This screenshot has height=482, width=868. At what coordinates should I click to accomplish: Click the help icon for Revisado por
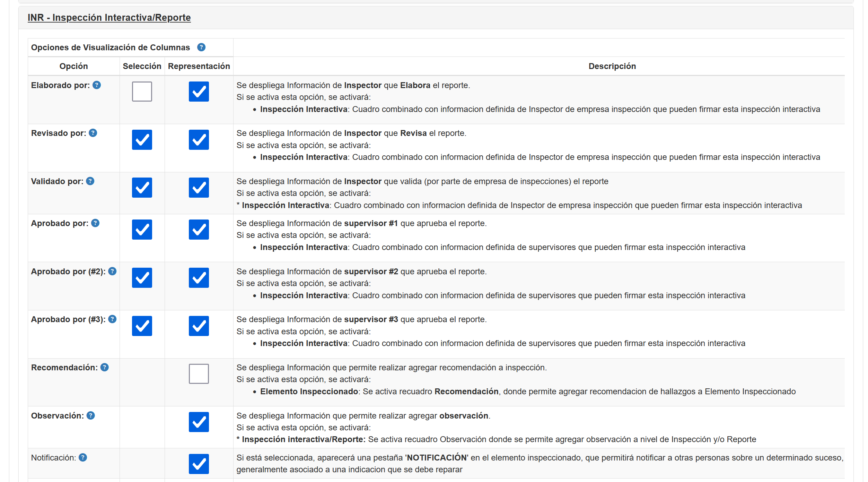(x=93, y=133)
